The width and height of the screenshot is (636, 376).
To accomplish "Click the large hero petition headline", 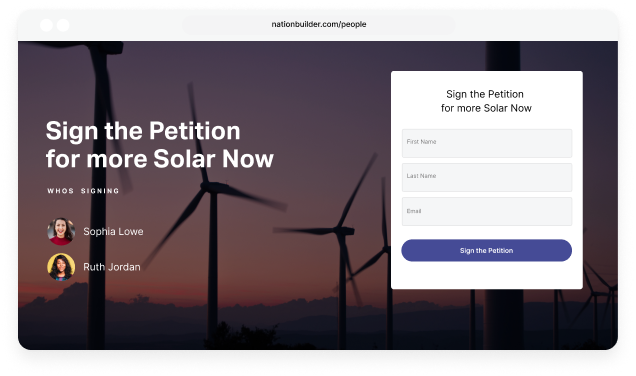I will pos(159,144).
